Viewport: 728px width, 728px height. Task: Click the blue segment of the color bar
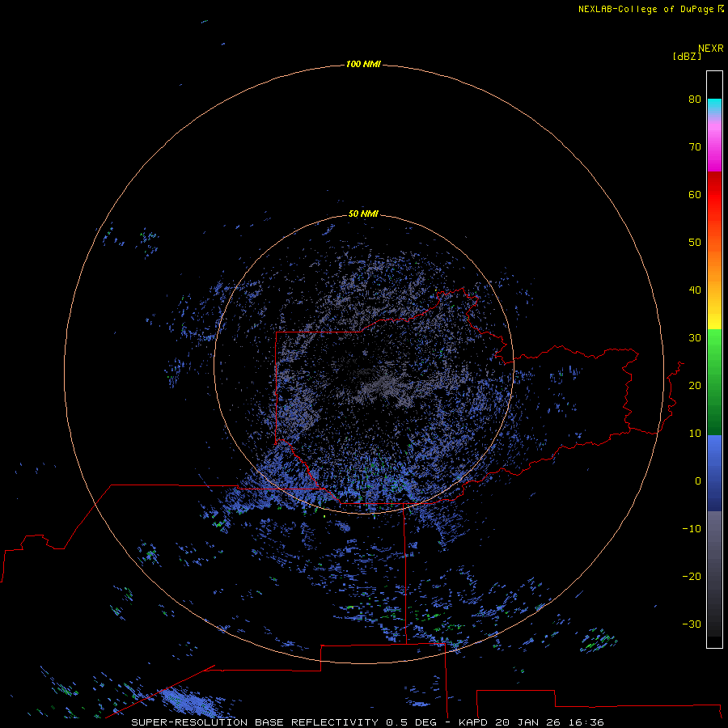pyautogui.click(x=714, y=473)
